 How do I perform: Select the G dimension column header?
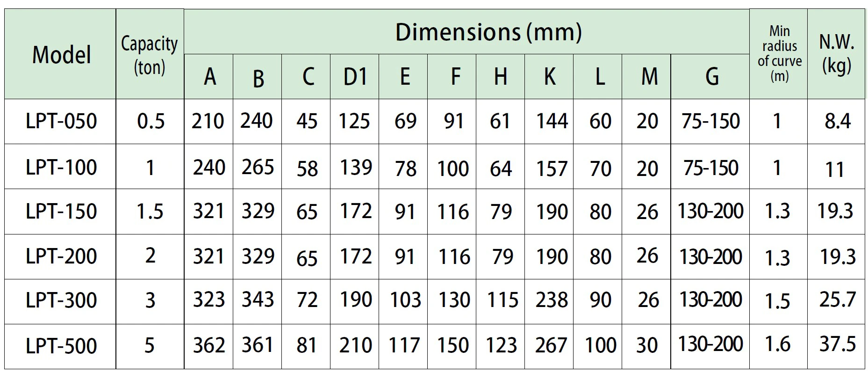pyautogui.click(x=711, y=77)
